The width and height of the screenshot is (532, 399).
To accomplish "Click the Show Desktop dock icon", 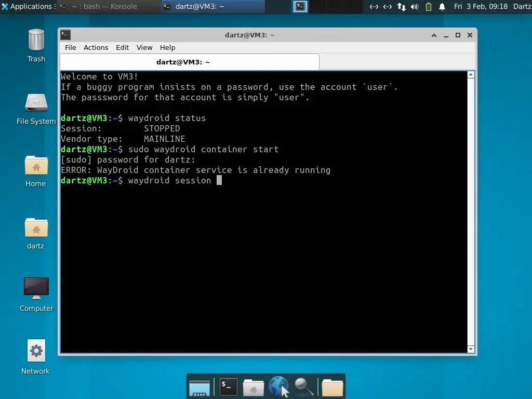I will (199, 388).
